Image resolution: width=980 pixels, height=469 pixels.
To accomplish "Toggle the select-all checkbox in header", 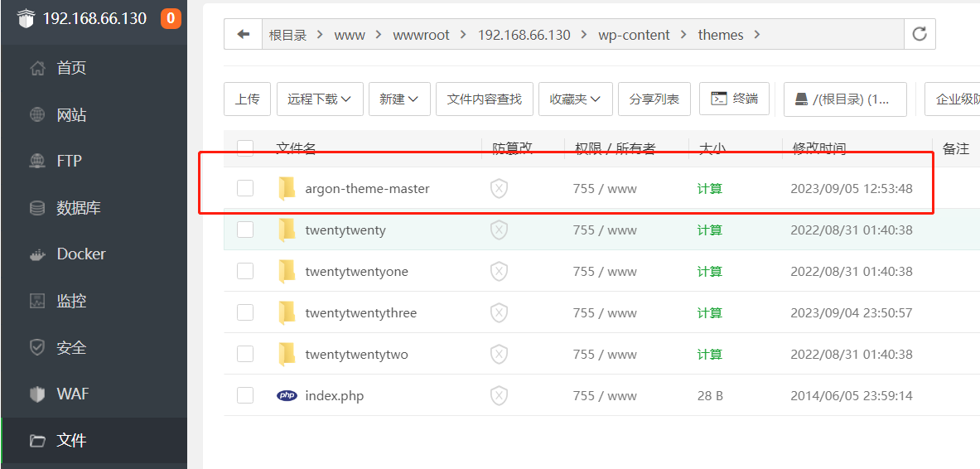I will 245,148.
